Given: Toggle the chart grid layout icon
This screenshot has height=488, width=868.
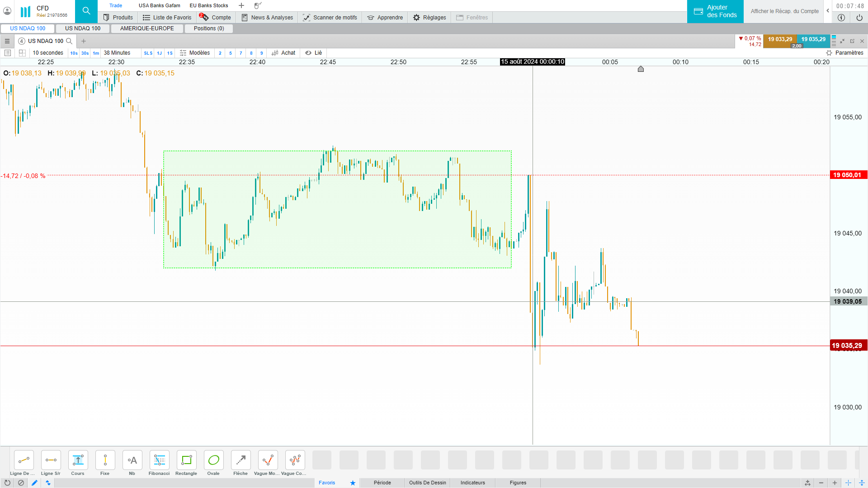Looking at the screenshot, I should [22, 53].
